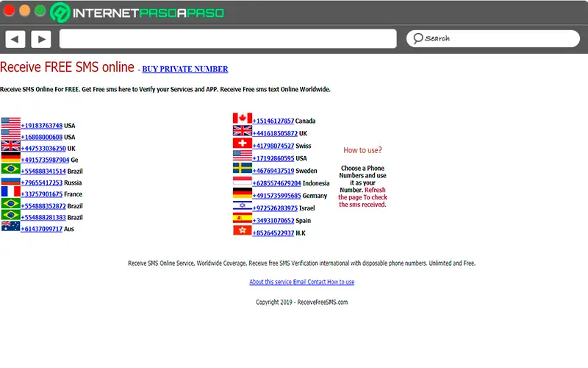Click the Brazil flag beside +554888281383

[10, 215]
